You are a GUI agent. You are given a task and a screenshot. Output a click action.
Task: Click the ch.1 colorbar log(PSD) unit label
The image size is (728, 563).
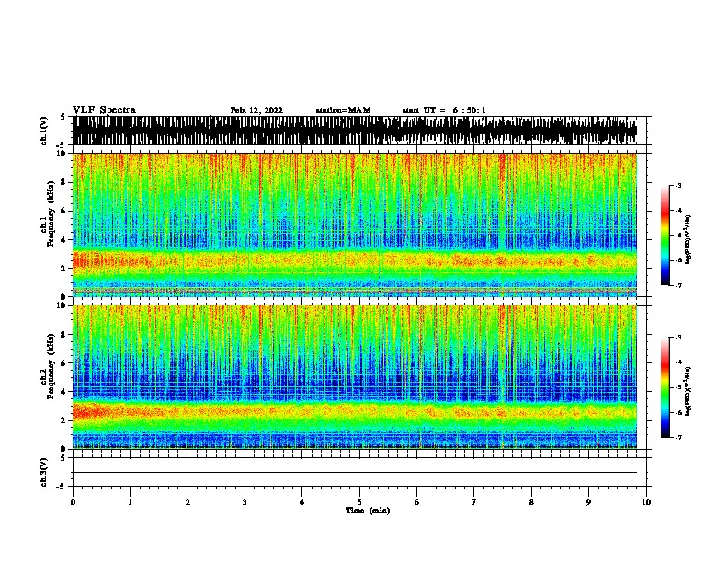coord(688,239)
